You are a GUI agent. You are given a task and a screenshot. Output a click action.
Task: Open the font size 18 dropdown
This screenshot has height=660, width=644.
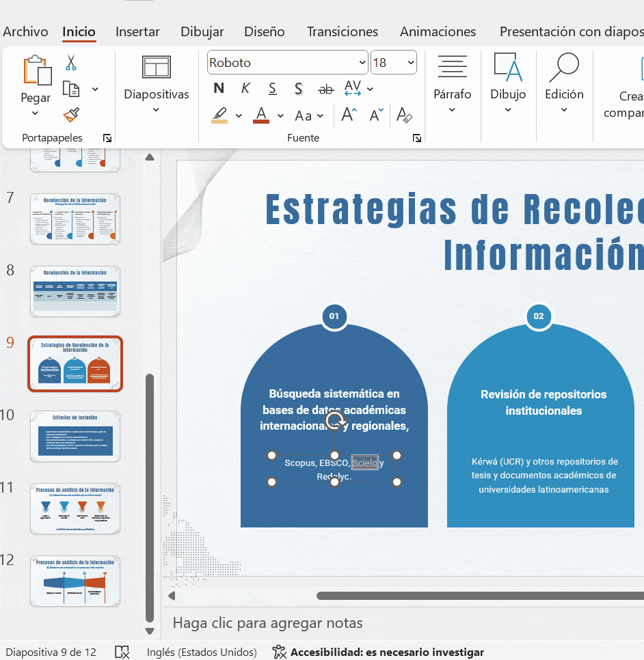pyautogui.click(x=411, y=63)
